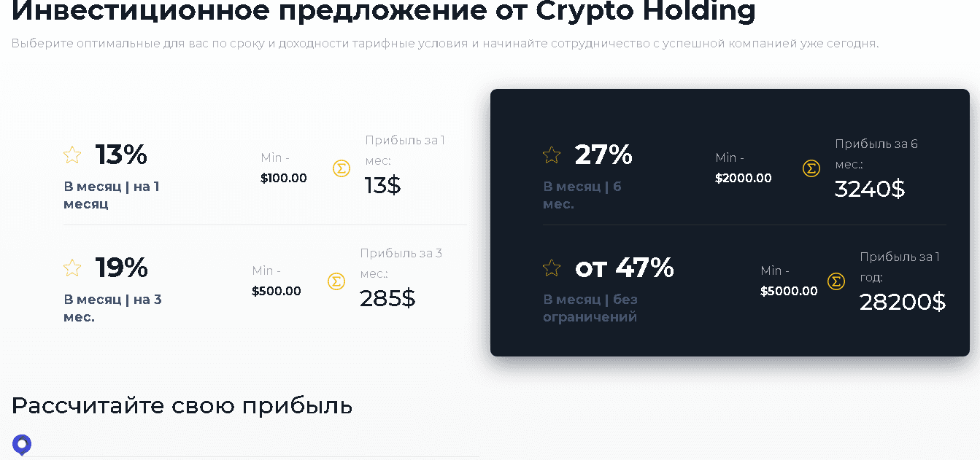Click the sigma icon on the 19% tariff row

pyautogui.click(x=336, y=281)
